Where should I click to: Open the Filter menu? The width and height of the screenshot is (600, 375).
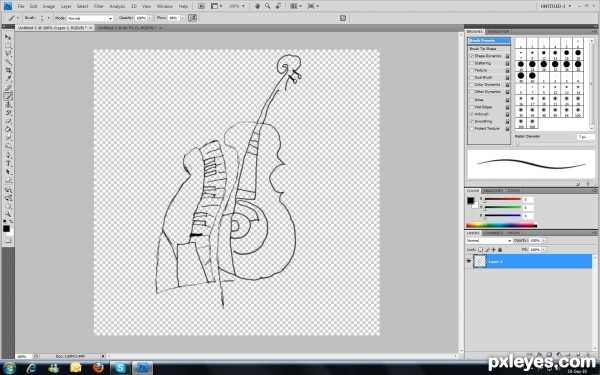pyautogui.click(x=99, y=6)
